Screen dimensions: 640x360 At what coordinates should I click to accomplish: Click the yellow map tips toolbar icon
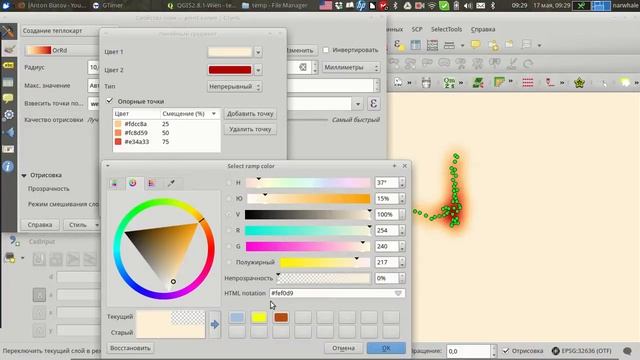tap(476, 44)
